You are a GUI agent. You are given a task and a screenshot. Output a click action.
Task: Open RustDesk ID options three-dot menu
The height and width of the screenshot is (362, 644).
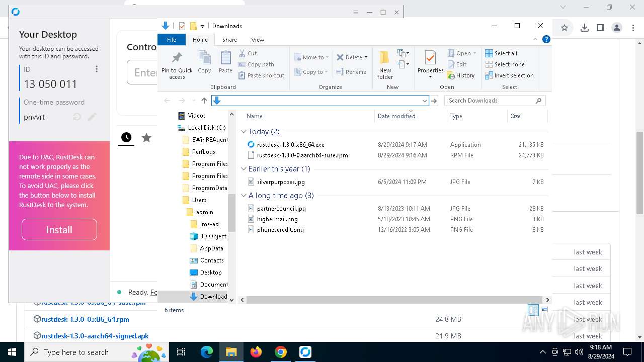[x=97, y=69]
